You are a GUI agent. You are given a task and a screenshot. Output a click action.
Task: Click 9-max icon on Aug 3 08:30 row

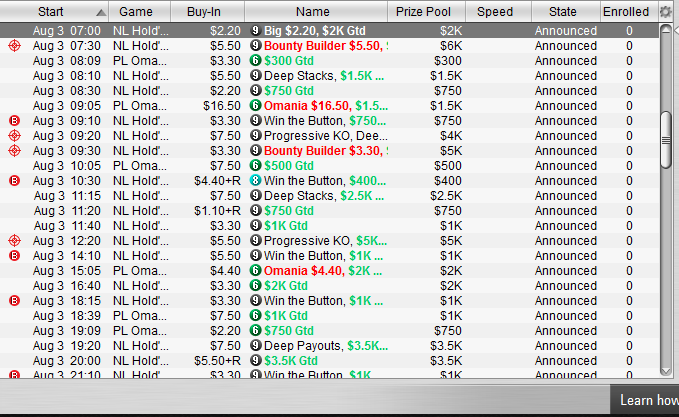255,90
